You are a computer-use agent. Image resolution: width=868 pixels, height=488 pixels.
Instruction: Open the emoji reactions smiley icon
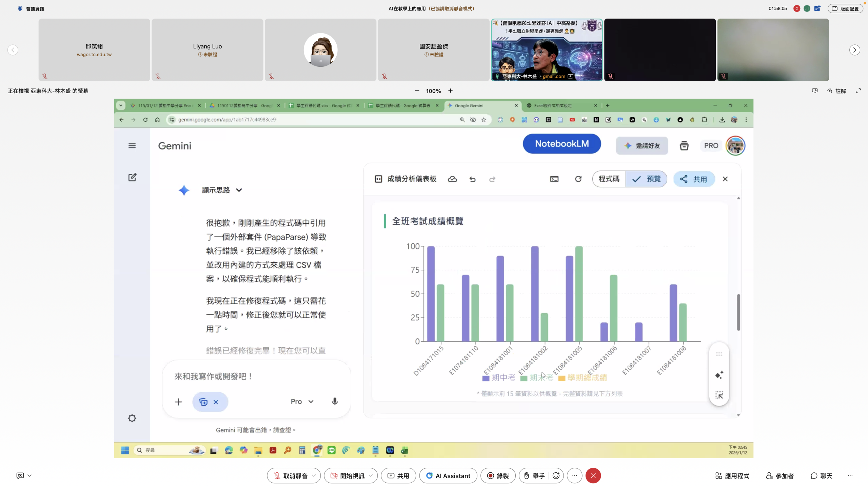pyautogui.click(x=556, y=476)
